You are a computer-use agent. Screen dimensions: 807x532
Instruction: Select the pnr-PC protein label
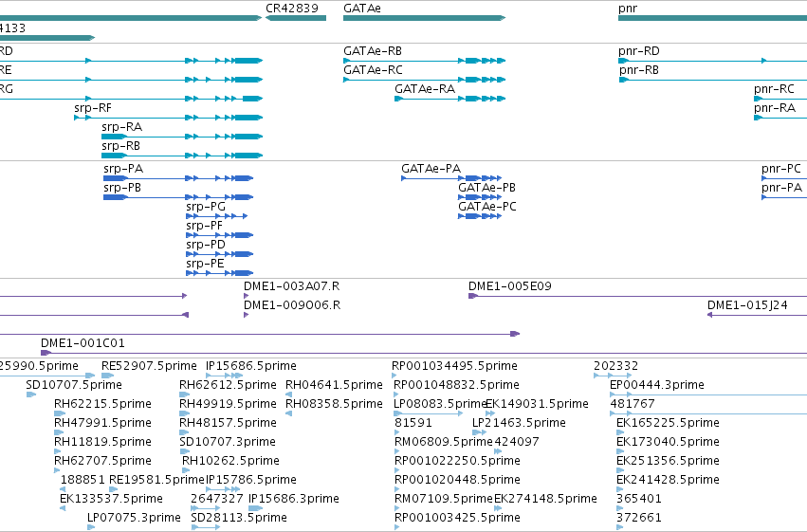pos(781,169)
